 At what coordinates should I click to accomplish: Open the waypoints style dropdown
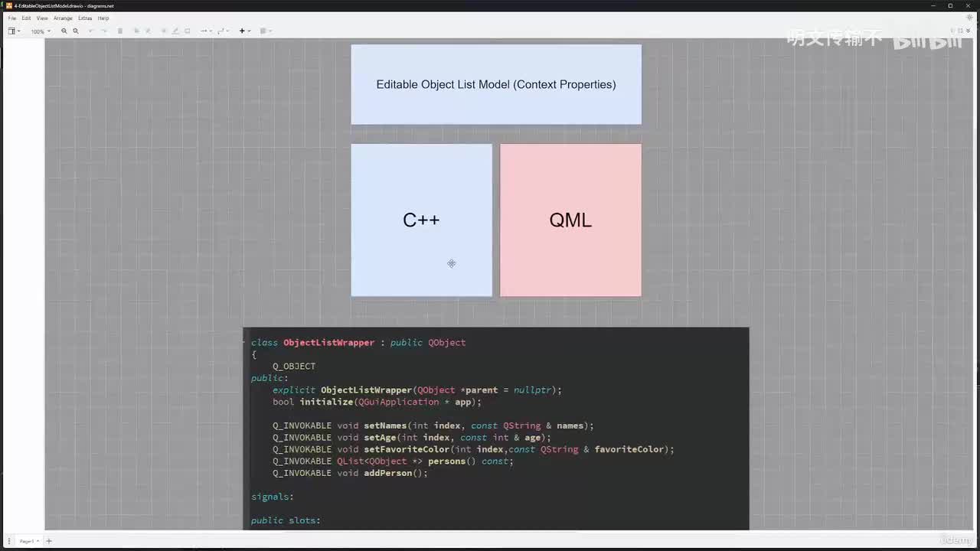(x=223, y=31)
